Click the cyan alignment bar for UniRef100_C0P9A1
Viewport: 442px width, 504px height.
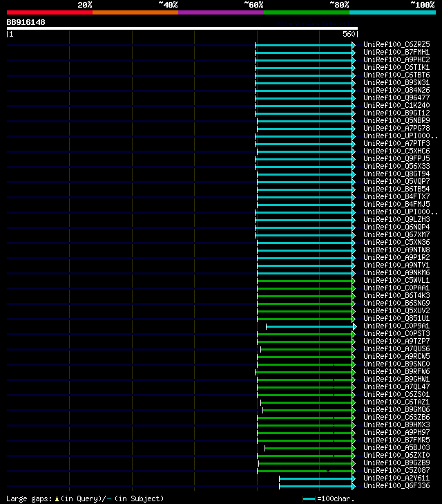tap(309, 326)
